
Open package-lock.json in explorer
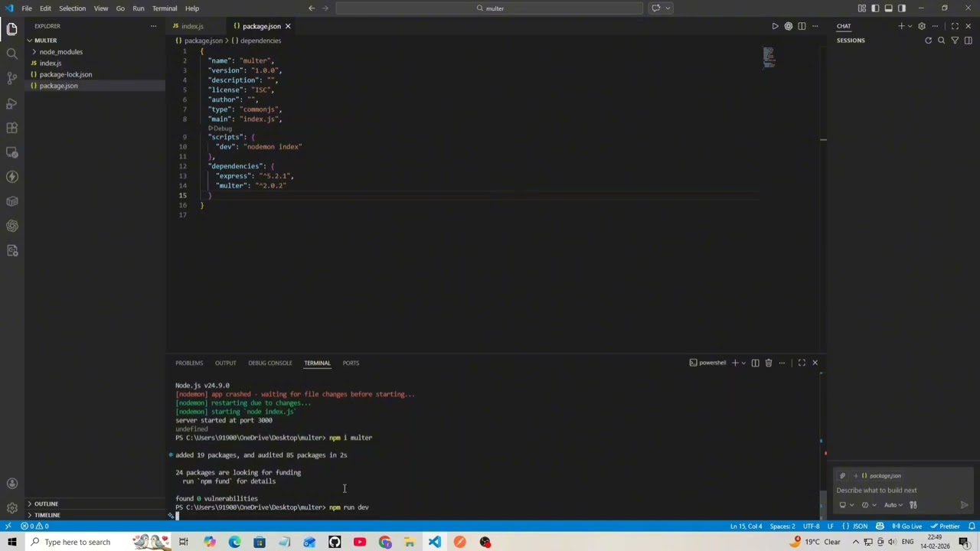click(65, 74)
